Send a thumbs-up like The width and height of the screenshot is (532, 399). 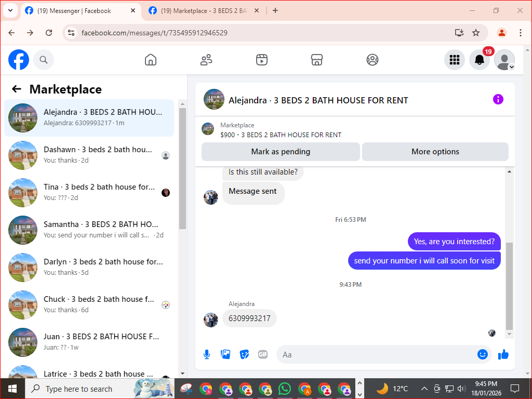click(503, 354)
